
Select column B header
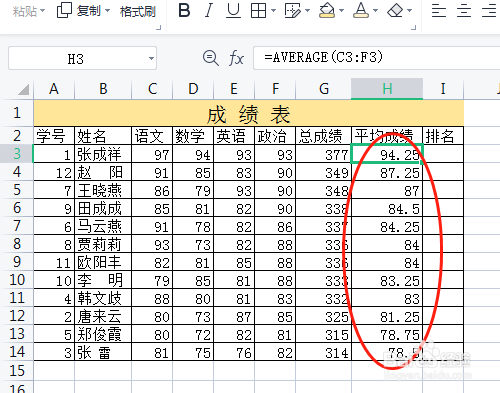click(103, 89)
